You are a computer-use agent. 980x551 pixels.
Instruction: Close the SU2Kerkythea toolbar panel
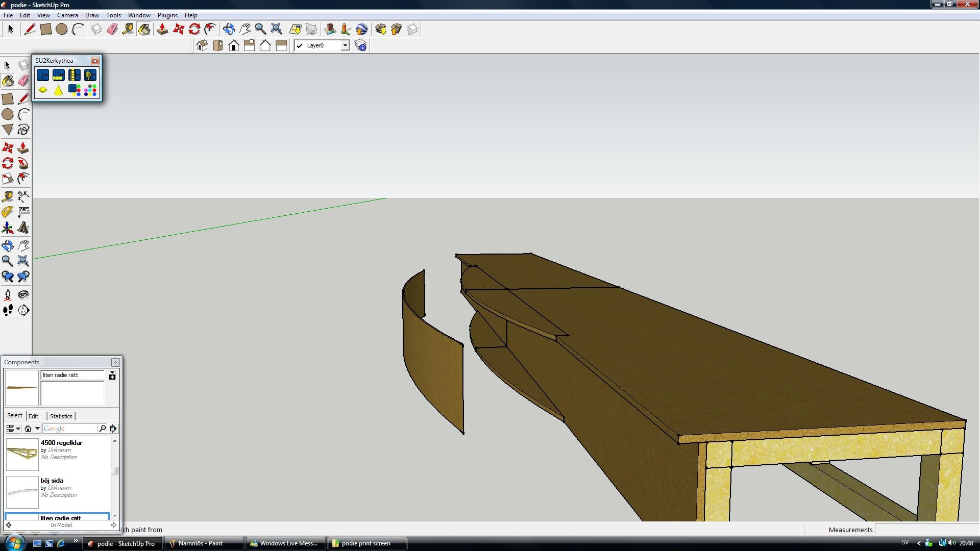(x=95, y=61)
